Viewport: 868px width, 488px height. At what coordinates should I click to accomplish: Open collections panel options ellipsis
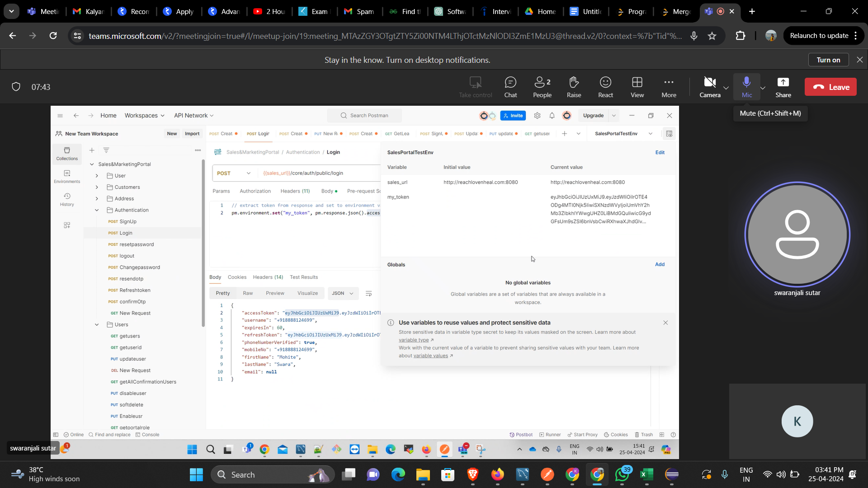[198, 150]
